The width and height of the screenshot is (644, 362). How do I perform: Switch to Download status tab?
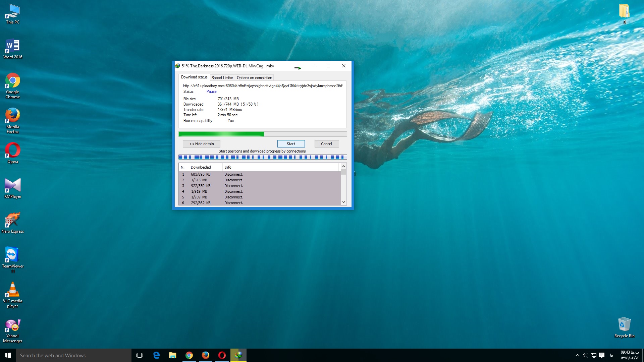pos(194,77)
